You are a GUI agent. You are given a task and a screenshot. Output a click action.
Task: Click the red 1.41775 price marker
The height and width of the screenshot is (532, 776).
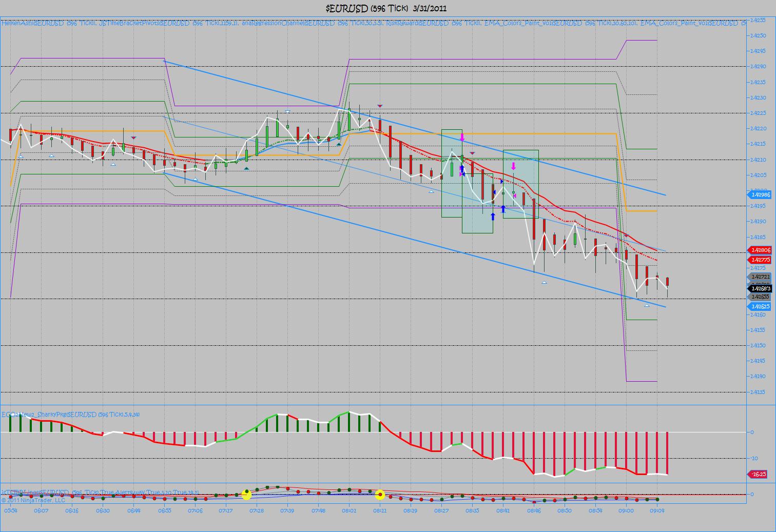760,260
